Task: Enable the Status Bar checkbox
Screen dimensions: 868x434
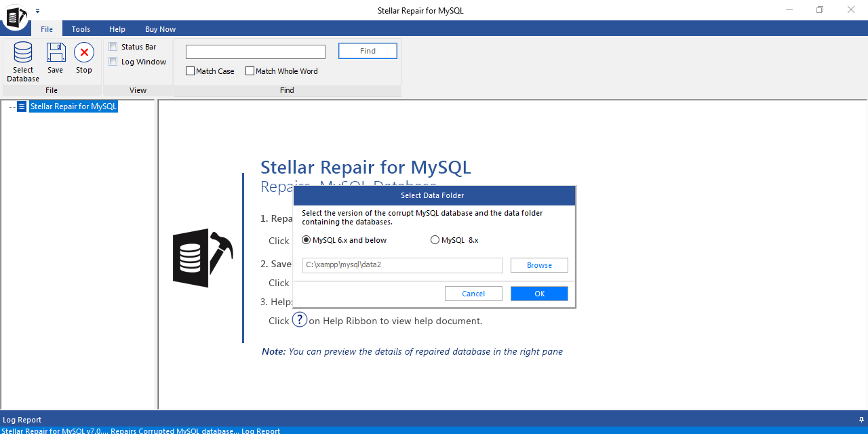Action: pos(113,47)
